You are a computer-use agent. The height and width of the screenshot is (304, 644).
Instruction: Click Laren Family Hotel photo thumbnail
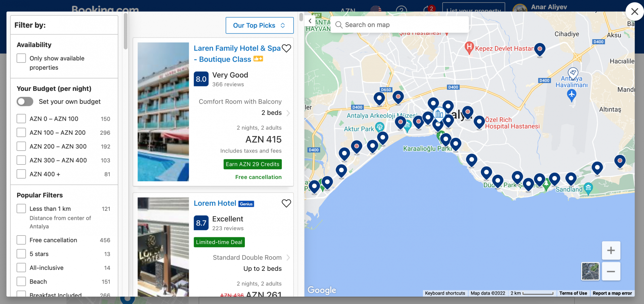coord(163,112)
